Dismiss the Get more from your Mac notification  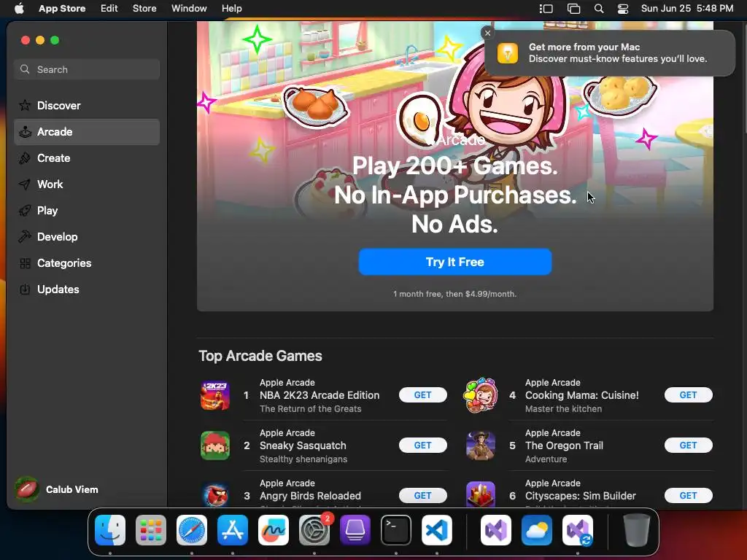(x=487, y=33)
